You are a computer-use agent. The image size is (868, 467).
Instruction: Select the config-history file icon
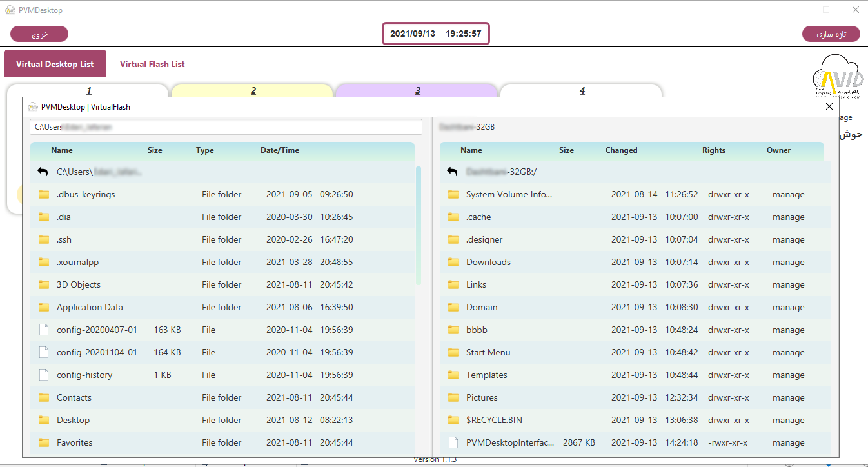(44, 375)
